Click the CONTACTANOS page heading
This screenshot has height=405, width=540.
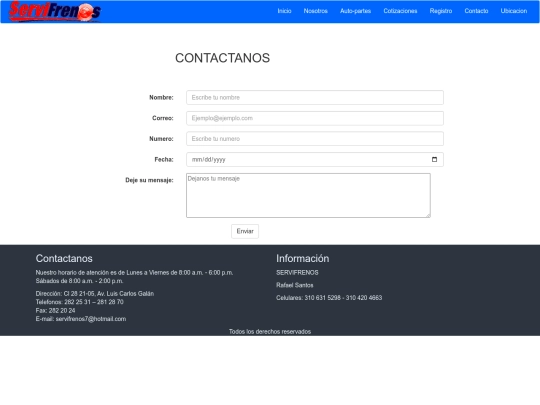tap(222, 58)
